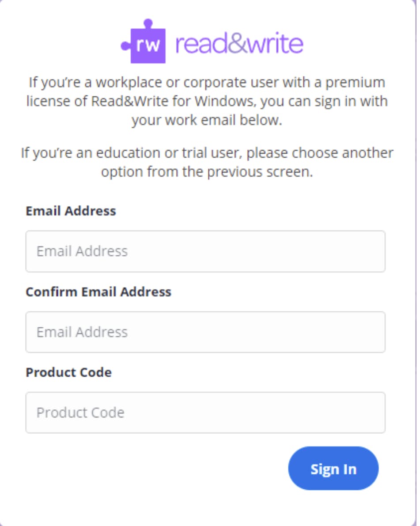Screen dimensions: 420x526
Task: Focus the first Email Address input field
Action: click(205, 251)
